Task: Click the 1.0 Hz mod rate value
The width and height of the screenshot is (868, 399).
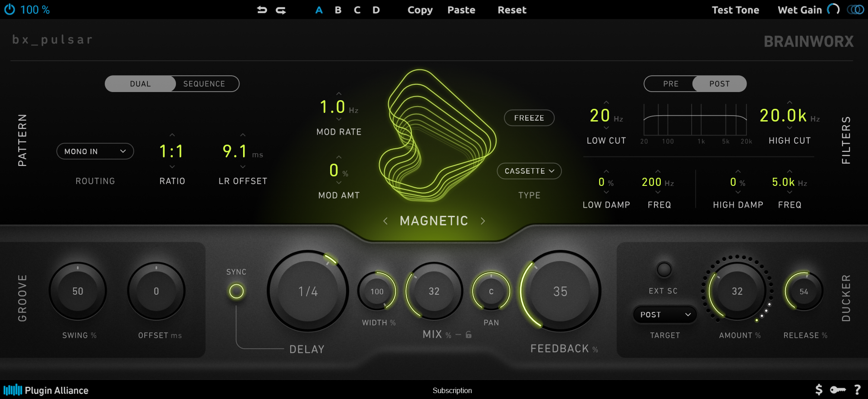Action: [x=339, y=107]
